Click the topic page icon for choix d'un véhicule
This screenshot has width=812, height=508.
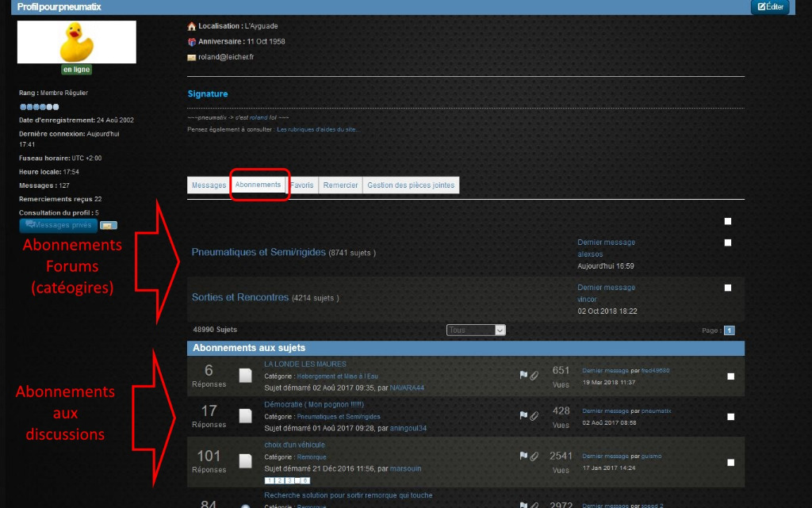tap(246, 461)
